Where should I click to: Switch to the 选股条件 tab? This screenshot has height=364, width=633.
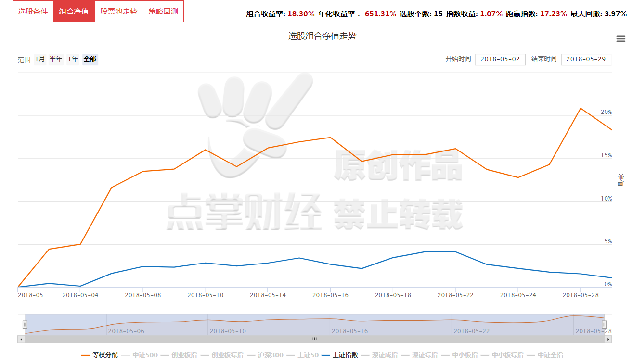pyautogui.click(x=33, y=11)
